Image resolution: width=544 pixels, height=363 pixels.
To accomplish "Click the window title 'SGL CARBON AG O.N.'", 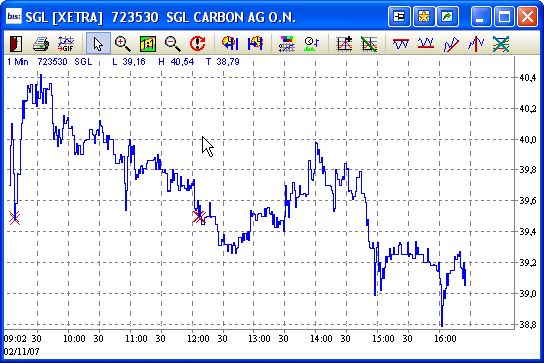I will coord(231,17).
